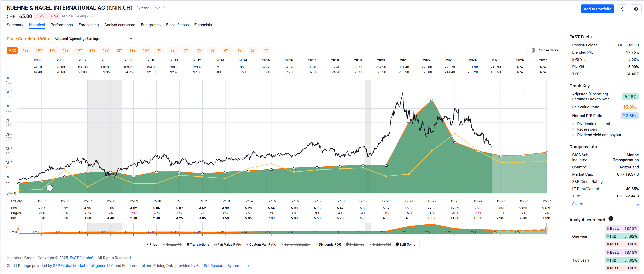Toggle the Price legend entry
Viewport: 644px width, 274px height.
pos(152,245)
